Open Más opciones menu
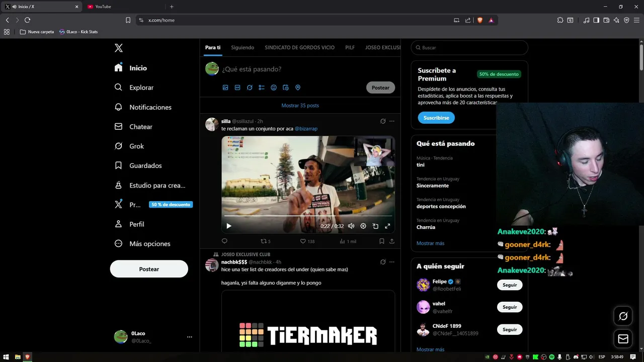The width and height of the screenshot is (644, 362). point(142,244)
